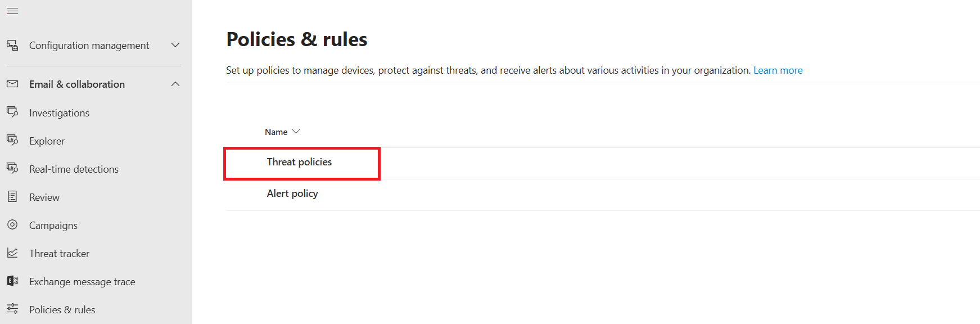980x324 pixels.
Task: Select the Review icon in the sidebar
Action: coord(12,197)
